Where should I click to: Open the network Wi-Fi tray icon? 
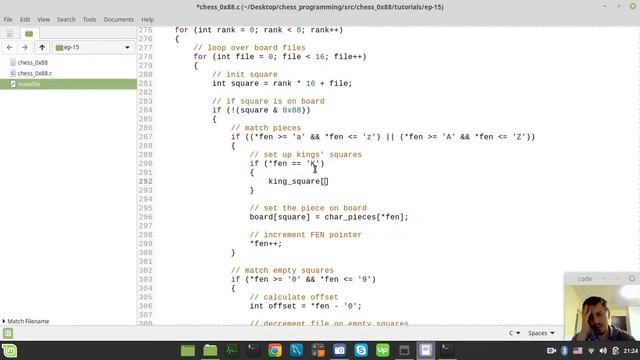pyautogui.click(x=591, y=351)
